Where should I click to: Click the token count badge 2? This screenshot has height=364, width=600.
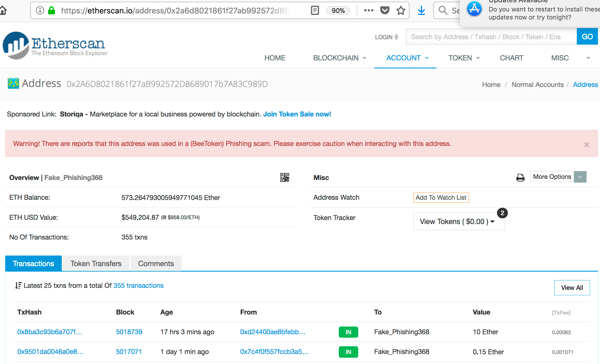(x=502, y=213)
